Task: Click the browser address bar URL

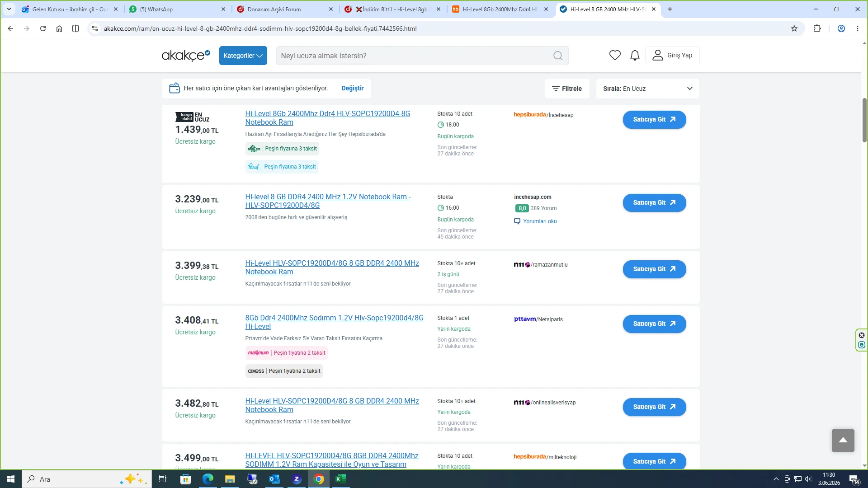Action: 260,28
